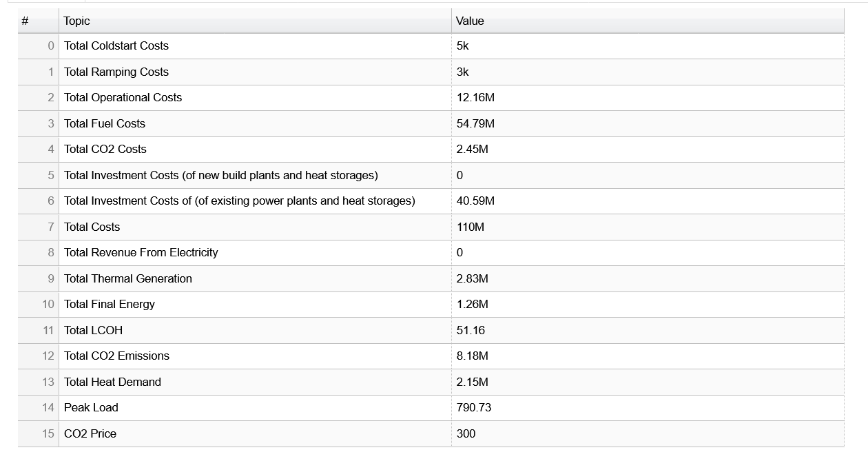The image size is (868, 461).
Task: Select the Total Thermal Generation cell
Action: [255, 278]
